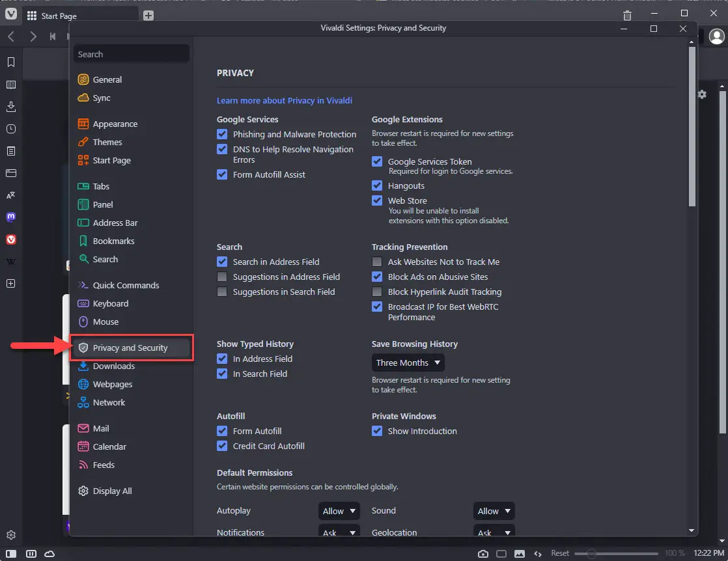Open the Reading List panel icon
The height and width of the screenshot is (561, 728).
[x=11, y=85]
